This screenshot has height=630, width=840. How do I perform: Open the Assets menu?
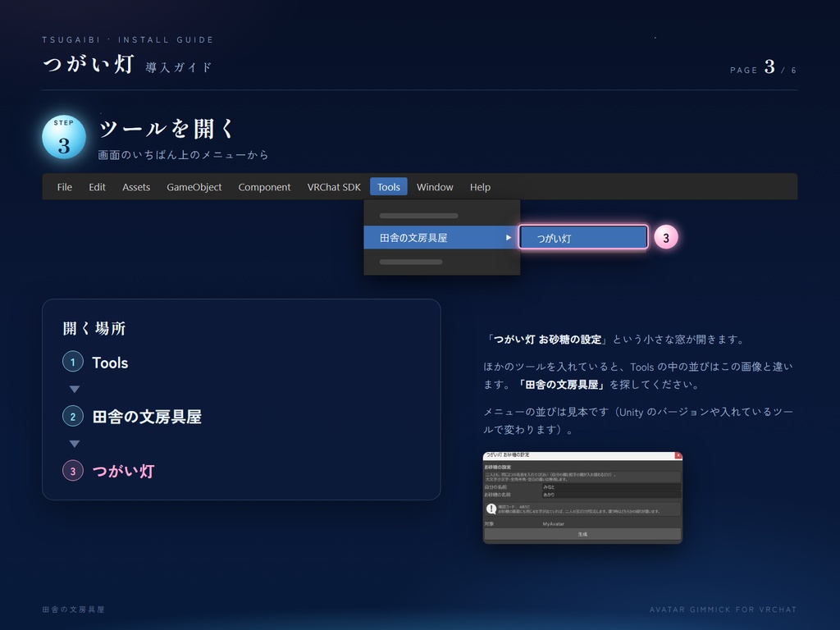(136, 187)
